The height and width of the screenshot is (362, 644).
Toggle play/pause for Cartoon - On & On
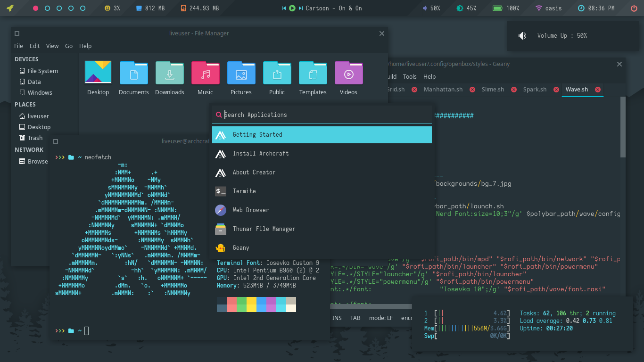(292, 8)
